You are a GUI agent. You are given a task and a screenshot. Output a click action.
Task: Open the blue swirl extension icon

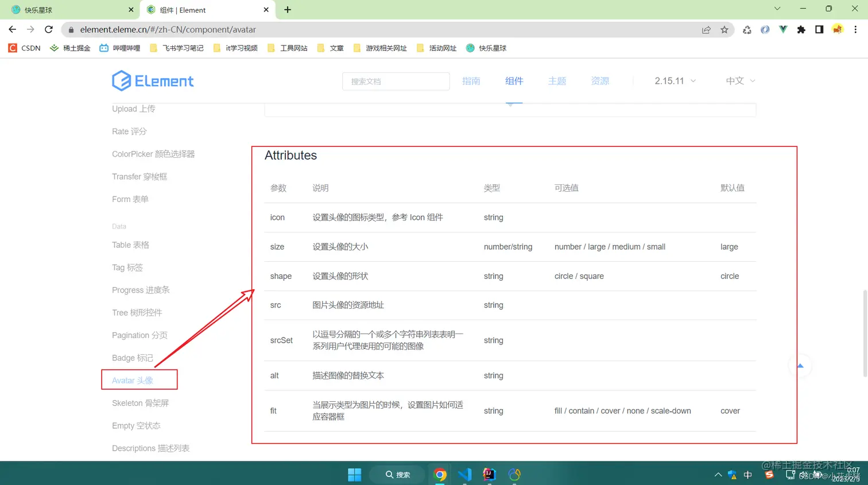point(765,30)
